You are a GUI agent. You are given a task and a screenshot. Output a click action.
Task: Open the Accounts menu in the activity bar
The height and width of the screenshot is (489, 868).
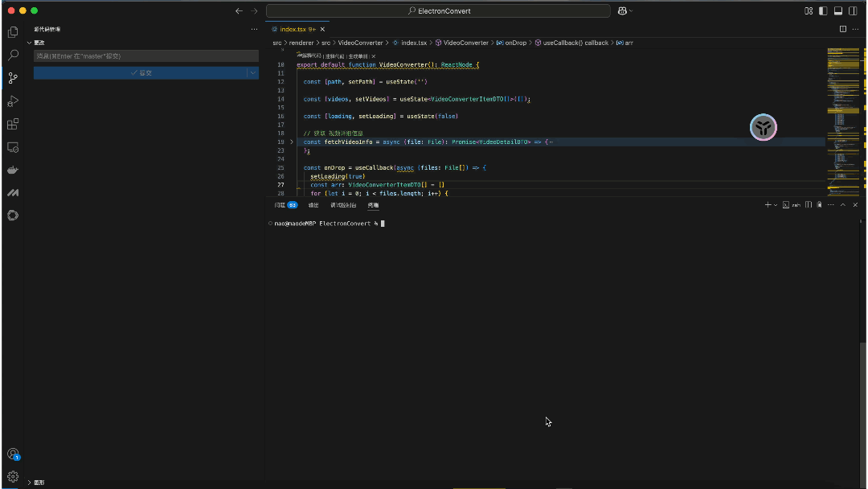click(x=13, y=454)
